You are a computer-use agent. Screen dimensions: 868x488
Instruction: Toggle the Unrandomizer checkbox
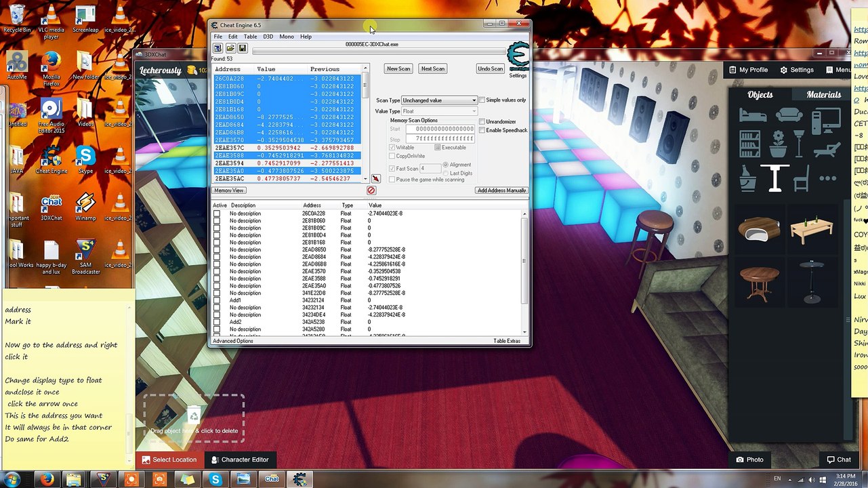[482, 122]
